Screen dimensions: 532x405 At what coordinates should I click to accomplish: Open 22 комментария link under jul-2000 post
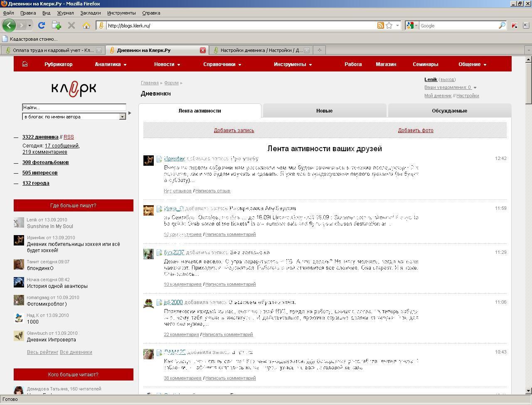181,334
